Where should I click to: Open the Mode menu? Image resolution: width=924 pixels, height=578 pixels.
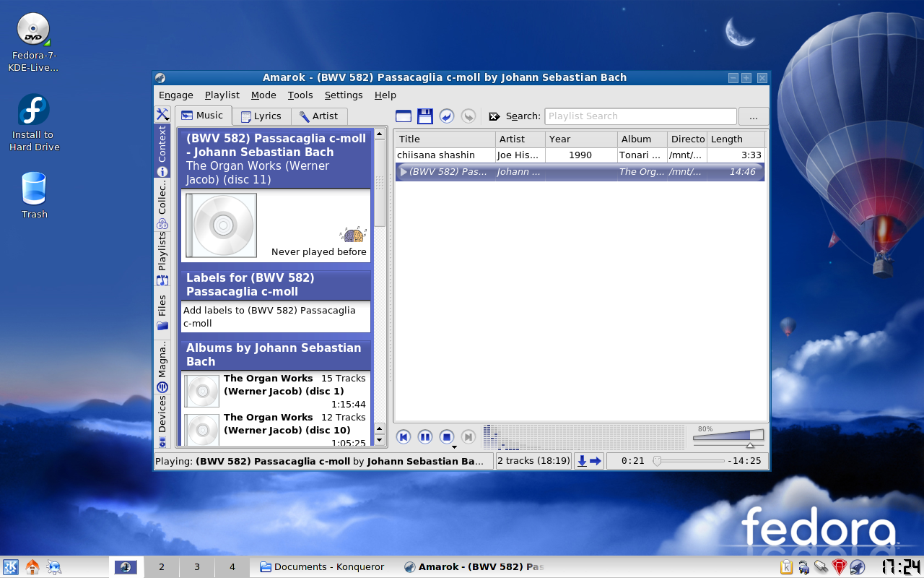click(263, 95)
